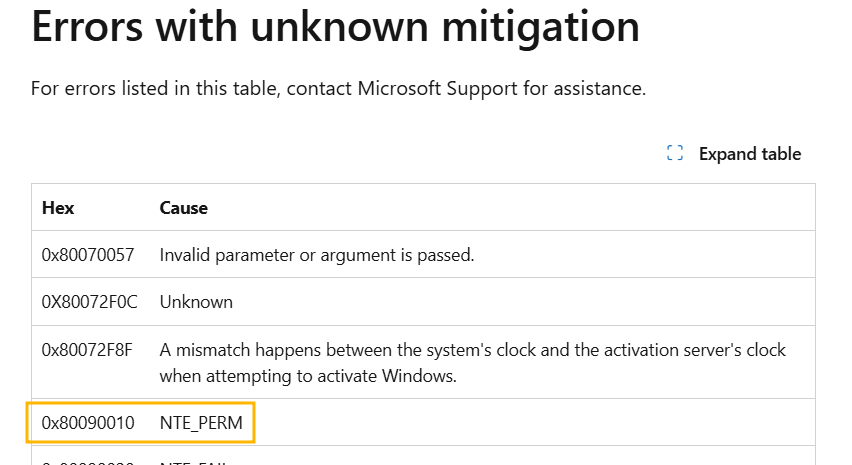Viewport: 852px width, 465px height.
Task: Click the clock mismatch cause description
Action: 473,362
